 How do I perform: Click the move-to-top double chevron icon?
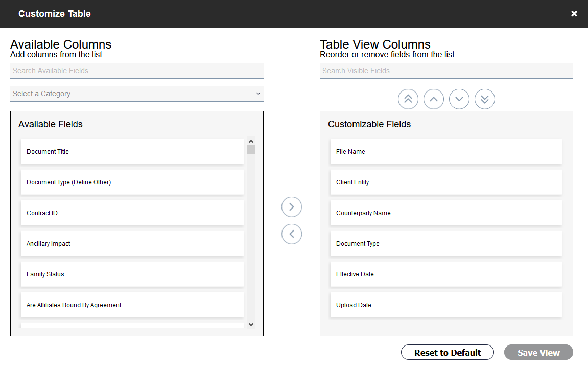pos(408,99)
